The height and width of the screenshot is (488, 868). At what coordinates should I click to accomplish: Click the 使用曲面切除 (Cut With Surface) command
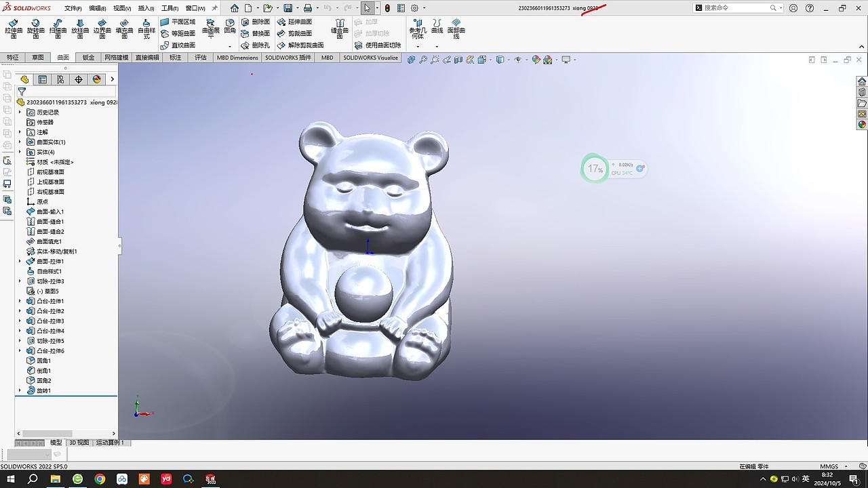(382, 45)
